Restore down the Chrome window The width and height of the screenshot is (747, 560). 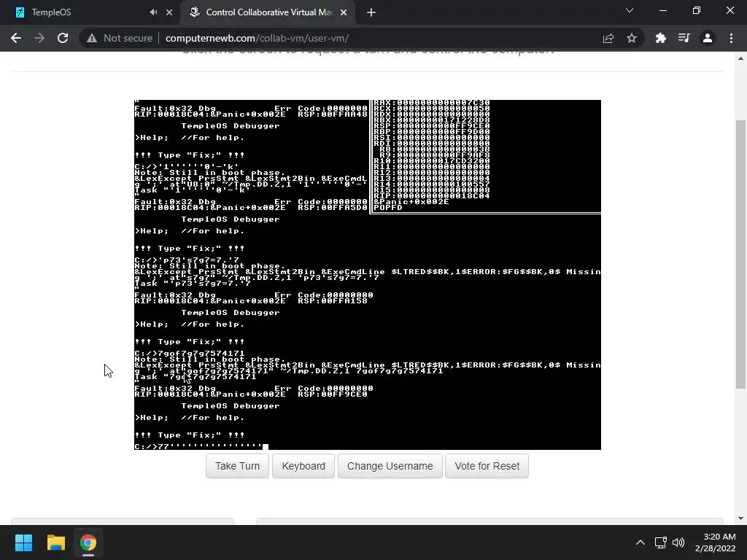pyautogui.click(x=697, y=10)
